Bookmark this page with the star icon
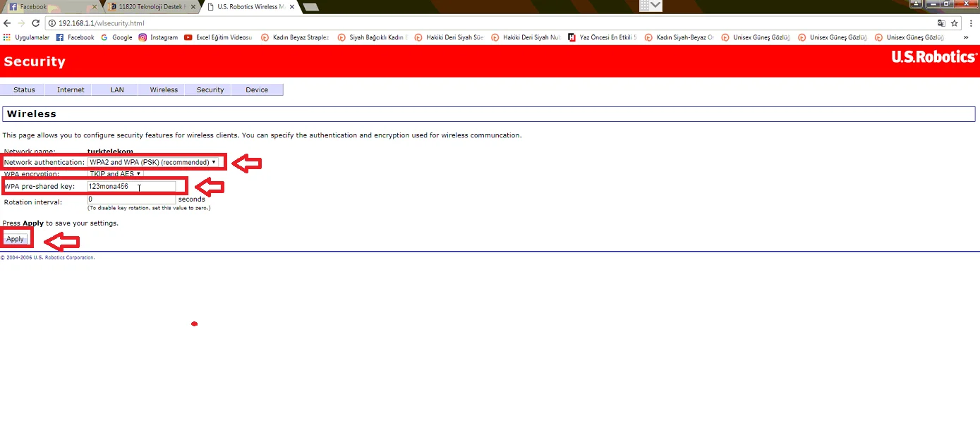This screenshot has height=432, width=980. click(955, 23)
